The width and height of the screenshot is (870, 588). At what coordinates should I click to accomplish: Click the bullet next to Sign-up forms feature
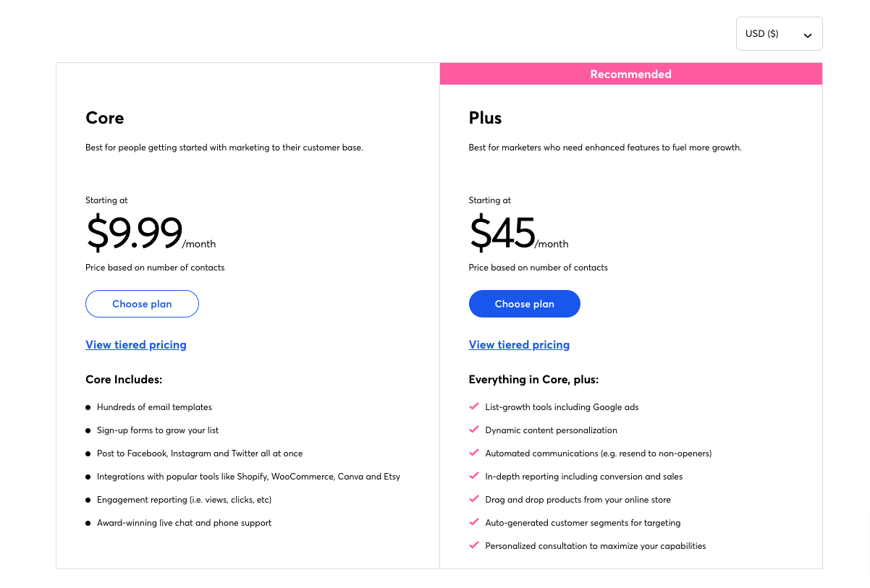point(88,430)
